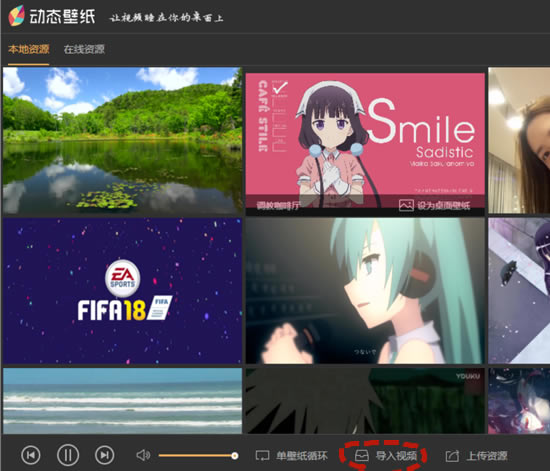Pause the wallpaper playback
550x471 pixels.
68,455
